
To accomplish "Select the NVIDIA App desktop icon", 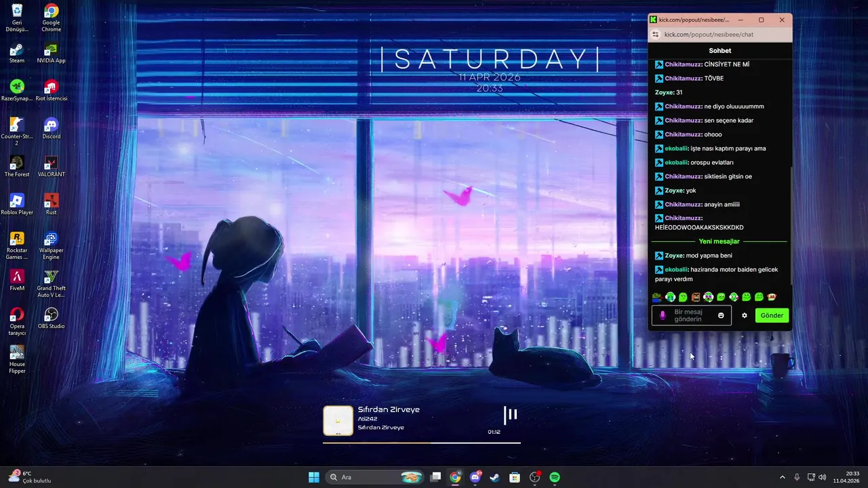I will (x=51, y=53).
